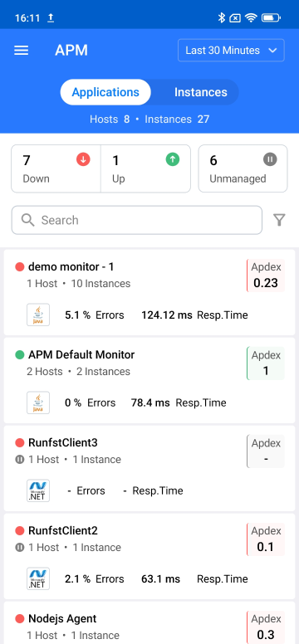
Task: Tap the Bluetooth status bar icon
Action: (x=221, y=17)
